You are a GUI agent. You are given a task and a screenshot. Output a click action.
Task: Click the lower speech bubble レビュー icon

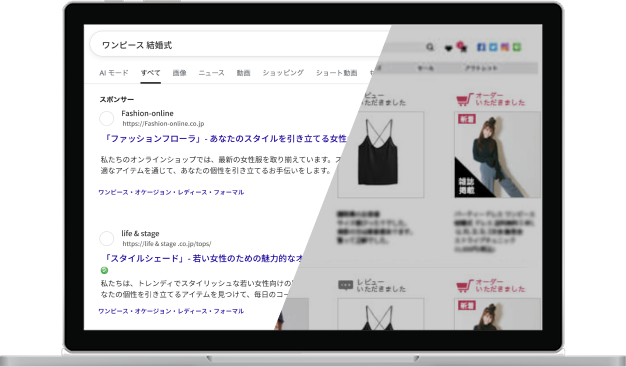tap(346, 285)
